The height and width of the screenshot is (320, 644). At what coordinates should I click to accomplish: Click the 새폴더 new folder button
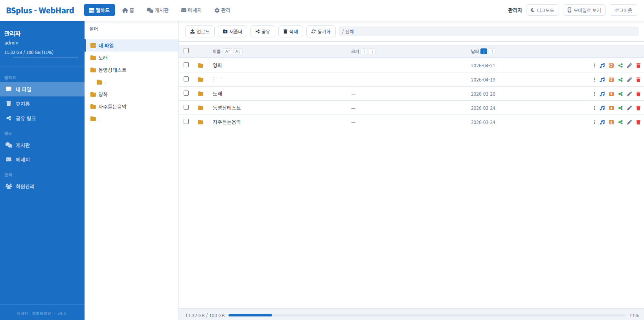232,31
